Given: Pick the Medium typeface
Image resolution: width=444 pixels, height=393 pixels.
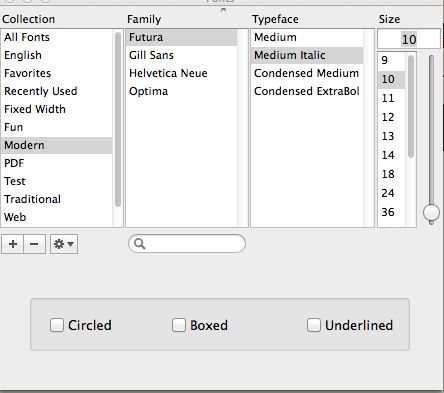Looking at the screenshot, I should tap(307, 37).
